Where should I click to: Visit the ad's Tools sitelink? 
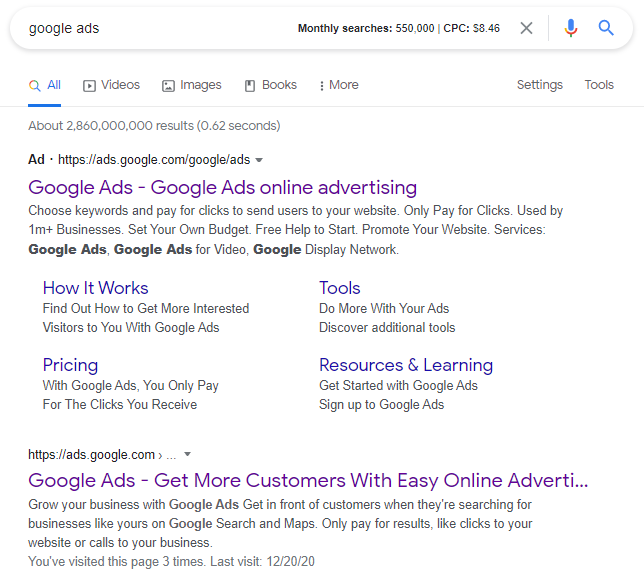pos(339,288)
